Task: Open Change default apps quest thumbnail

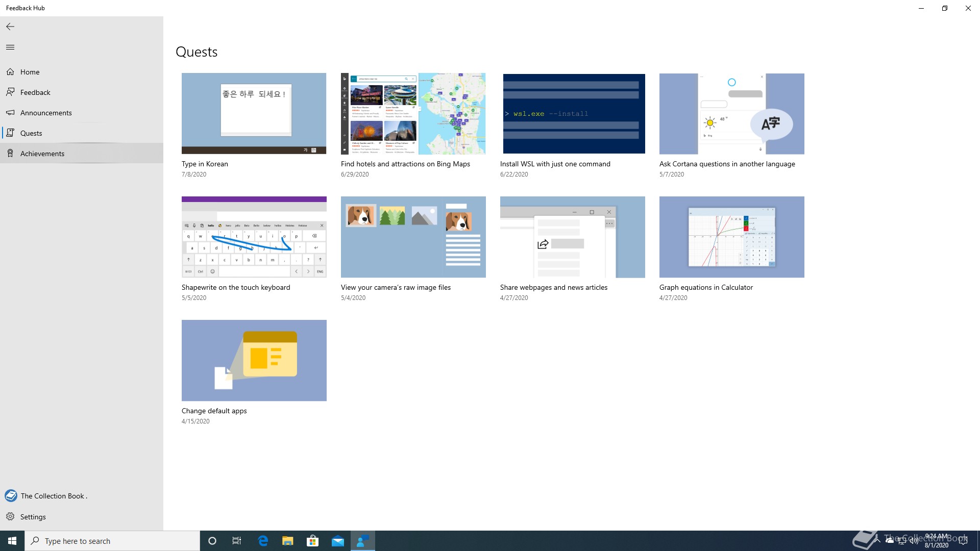Action: (254, 360)
